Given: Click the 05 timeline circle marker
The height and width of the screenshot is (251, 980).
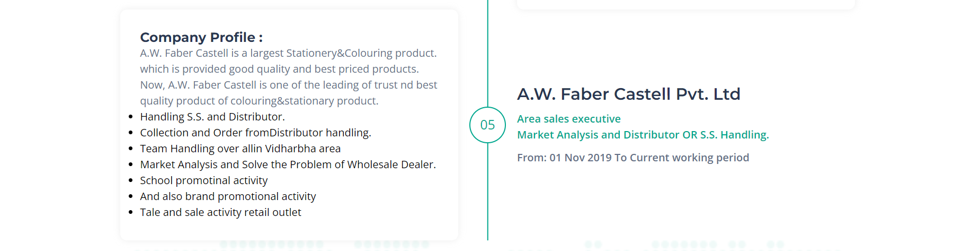Looking at the screenshot, I should pyautogui.click(x=487, y=125).
